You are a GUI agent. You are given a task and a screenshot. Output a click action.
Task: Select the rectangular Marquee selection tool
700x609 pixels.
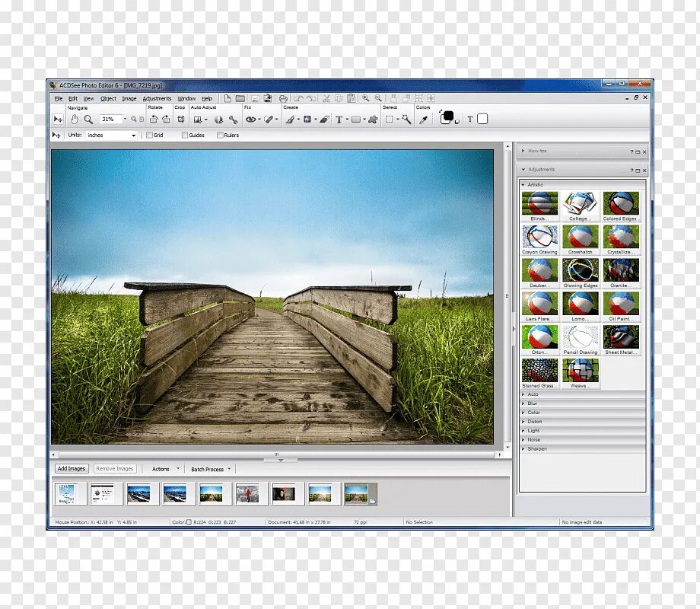pos(390,120)
